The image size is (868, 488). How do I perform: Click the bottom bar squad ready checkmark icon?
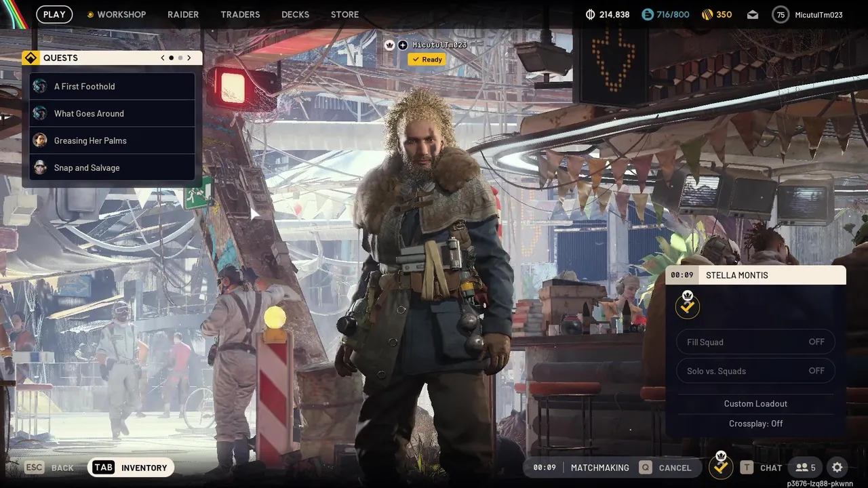[721, 466]
